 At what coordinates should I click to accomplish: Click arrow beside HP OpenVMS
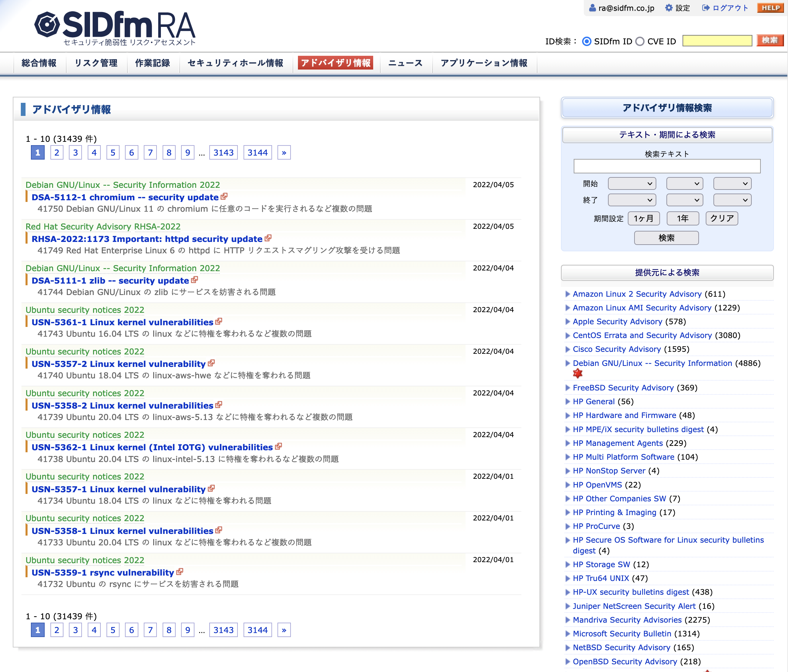[x=567, y=485]
